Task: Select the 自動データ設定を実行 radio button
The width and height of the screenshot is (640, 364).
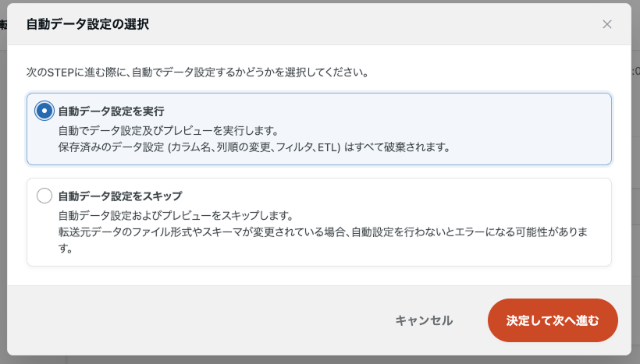Action: coord(44,111)
